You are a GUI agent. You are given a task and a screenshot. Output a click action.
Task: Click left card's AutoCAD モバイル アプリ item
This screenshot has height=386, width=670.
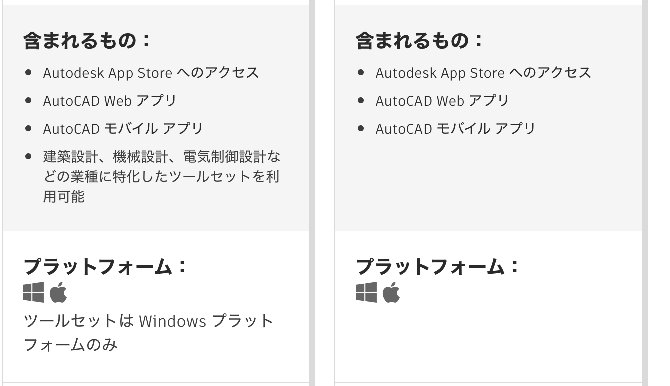(x=123, y=129)
